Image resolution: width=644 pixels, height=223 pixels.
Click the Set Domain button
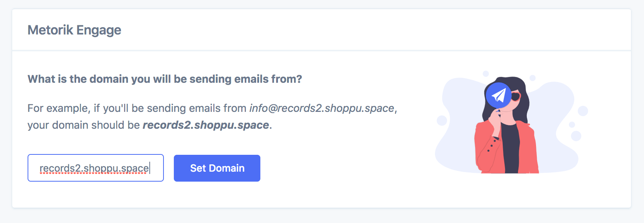coord(217,168)
